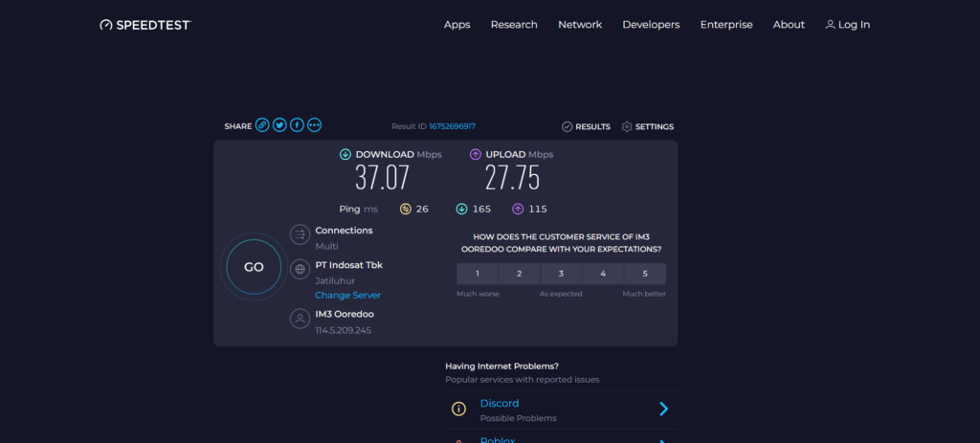Open the About menu
The image size is (980, 443).
(789, 25)
